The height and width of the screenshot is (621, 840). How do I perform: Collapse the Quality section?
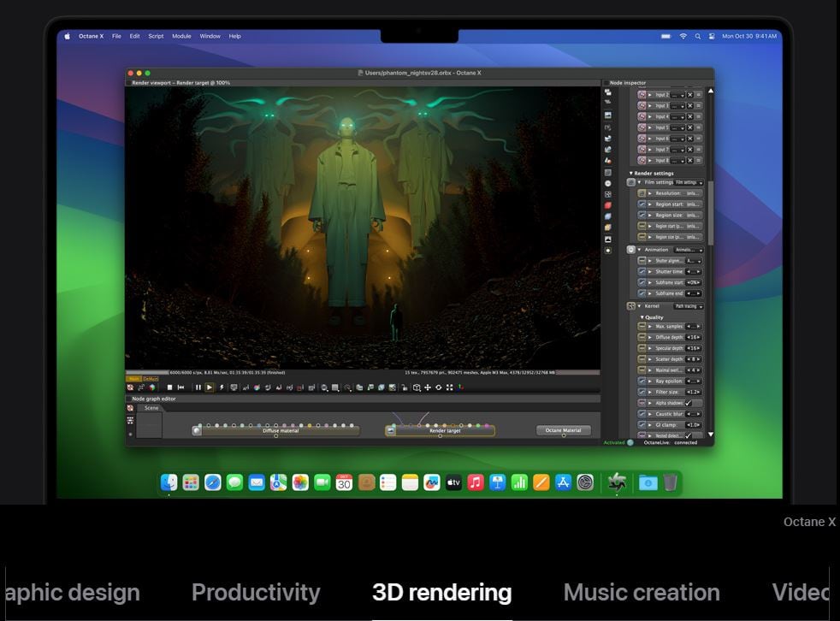point(642,317)
